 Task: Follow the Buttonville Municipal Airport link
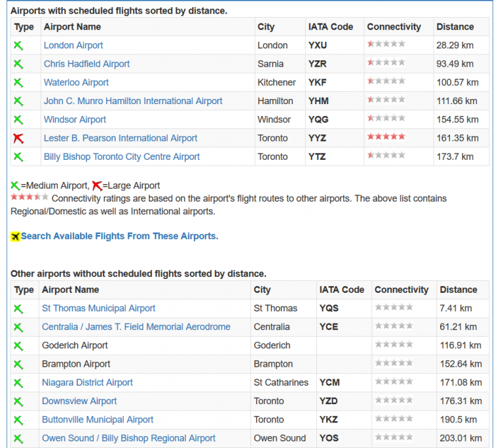(98, 420)
